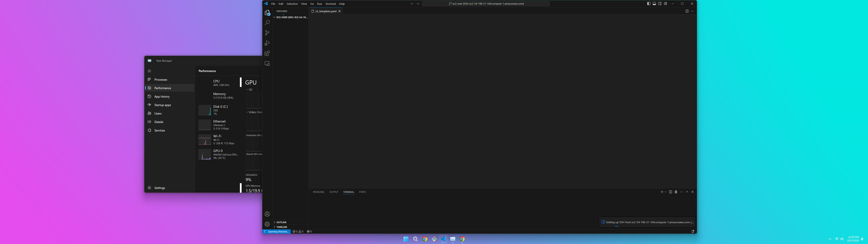Expand the TIMELINE section
Image resolution: width=868 pixels, height=244 pixels.
click(281, 227)
